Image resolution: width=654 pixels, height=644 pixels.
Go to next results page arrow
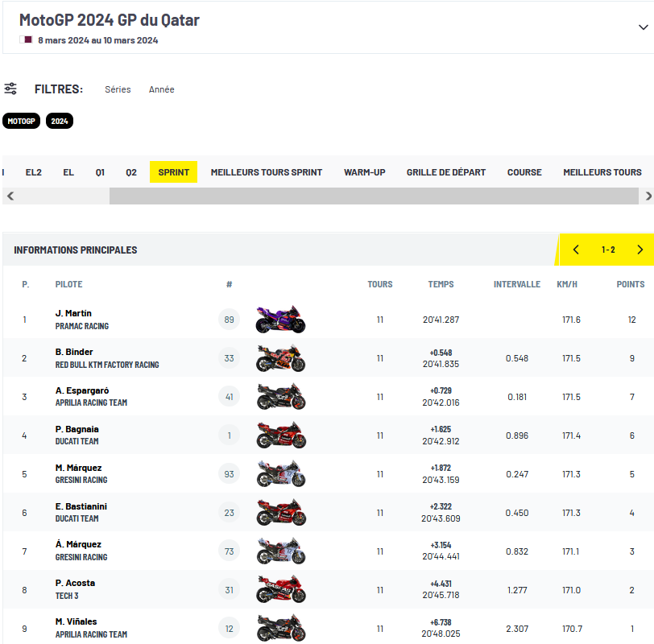pyautogui.click(x=640, y=250)
